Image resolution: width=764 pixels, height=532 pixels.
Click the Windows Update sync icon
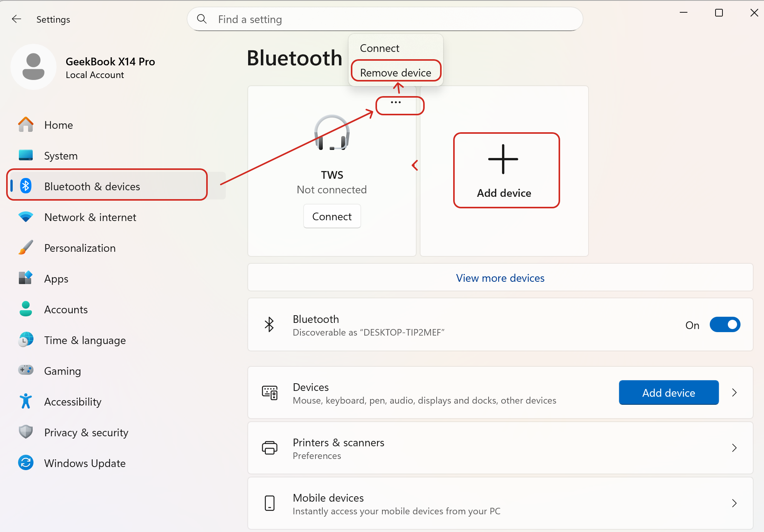26,463
